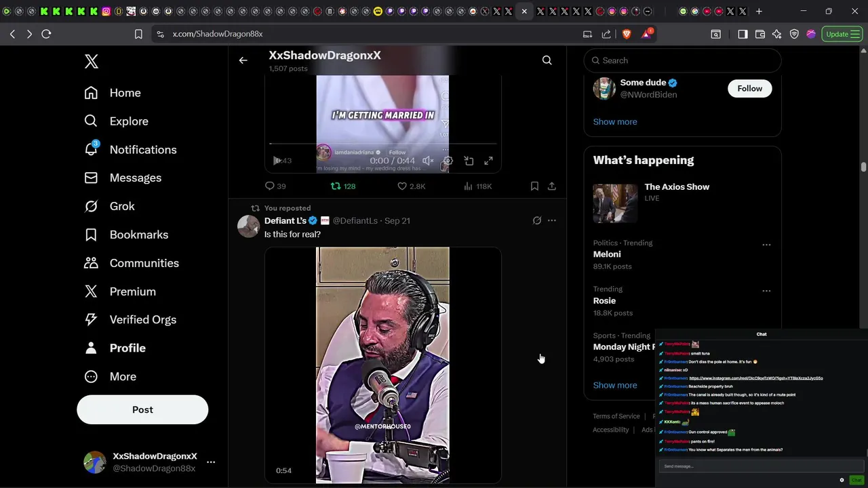
Task: View analytics showing 118K views
Action: point(477,186)
